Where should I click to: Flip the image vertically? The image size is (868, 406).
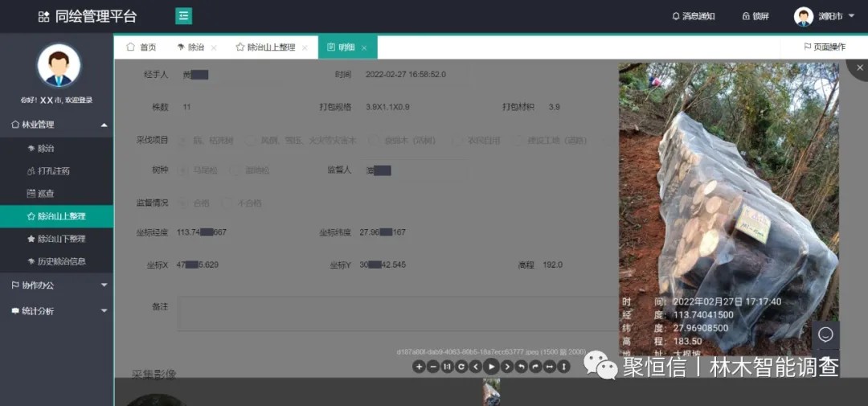point(563,367)
